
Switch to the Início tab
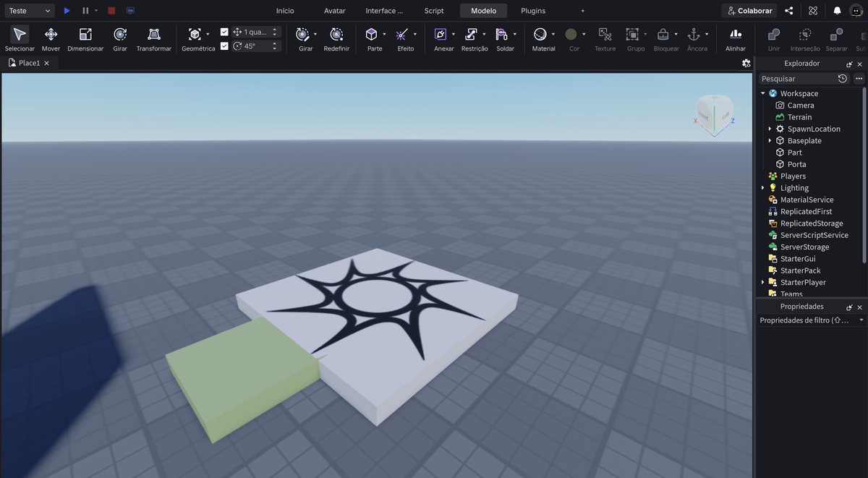coord(285,11)
